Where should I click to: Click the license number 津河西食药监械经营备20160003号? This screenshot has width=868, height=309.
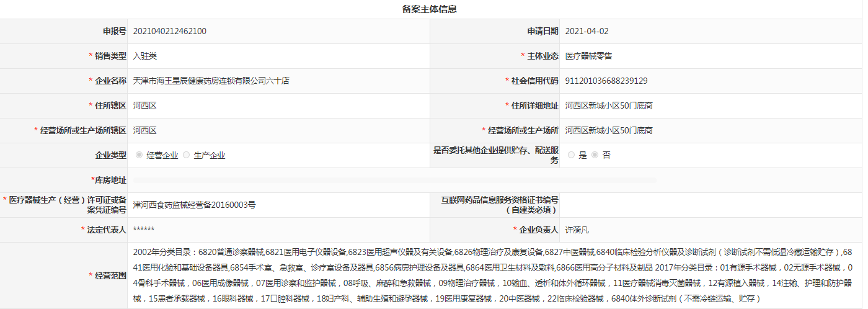coord(194,204)
